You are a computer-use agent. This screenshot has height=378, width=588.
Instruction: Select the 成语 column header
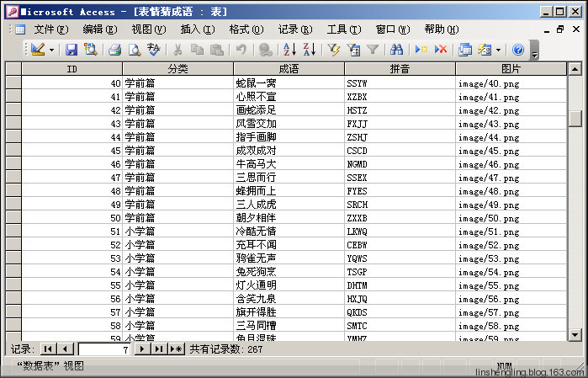point(289,69)
